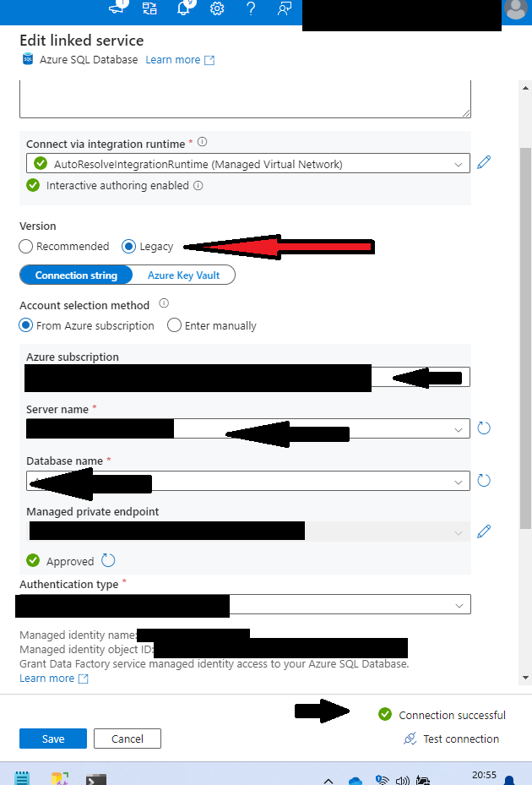Select the Recommended version radio button
532x785 pixels.
point(25,246)
